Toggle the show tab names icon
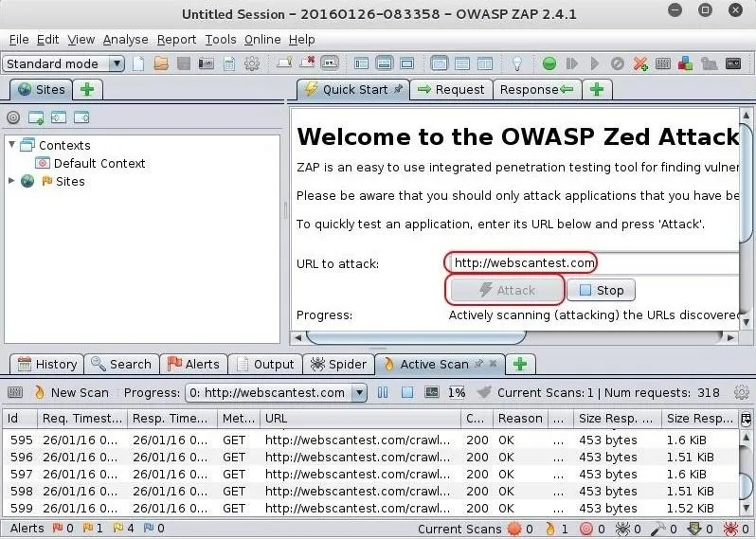The image size is (756, 539). click(330, 63)
